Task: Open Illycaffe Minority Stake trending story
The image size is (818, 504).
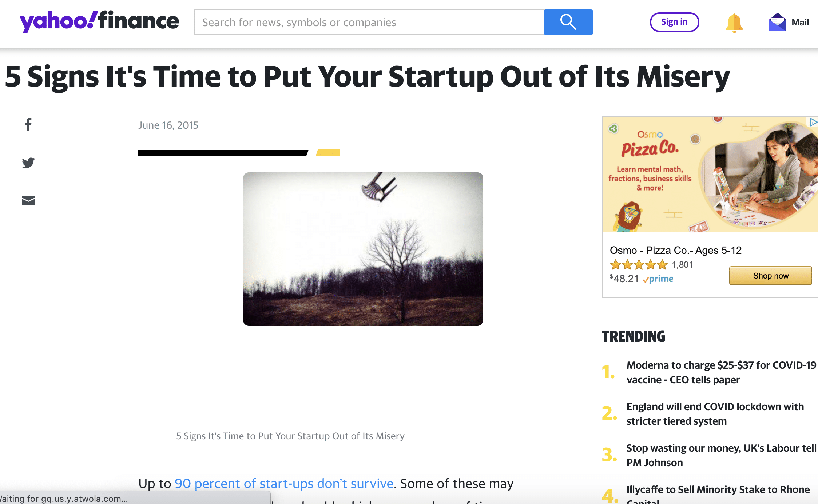Action: [x=718, y=494]
